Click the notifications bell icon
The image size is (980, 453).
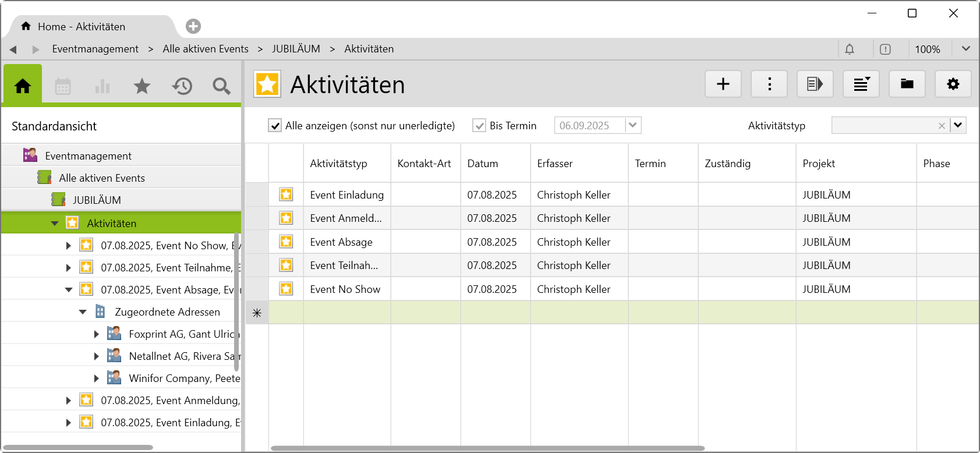(850, 49)
